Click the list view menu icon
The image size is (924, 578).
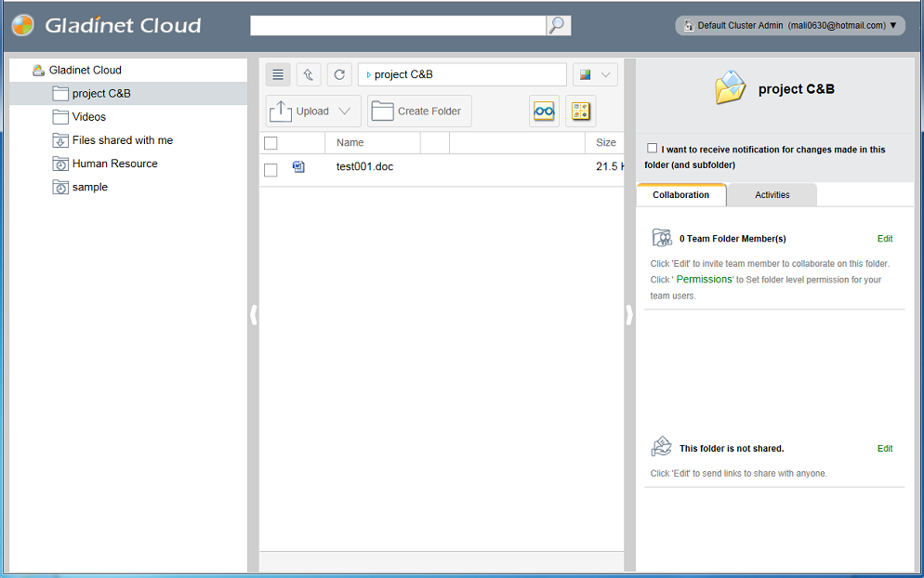278,75
